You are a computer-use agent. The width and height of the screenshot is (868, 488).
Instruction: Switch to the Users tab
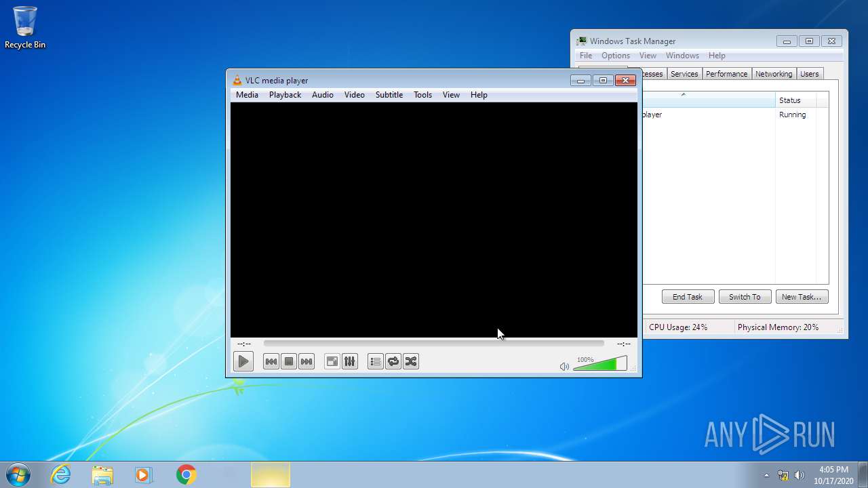point(809,74)
